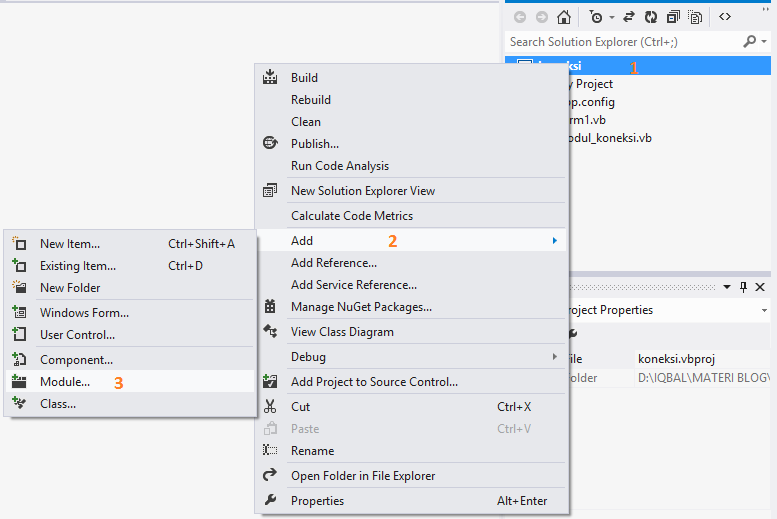Toggle the Show All Files icon
This screenshot has width=777, height=519.
[x=695, y=17]
